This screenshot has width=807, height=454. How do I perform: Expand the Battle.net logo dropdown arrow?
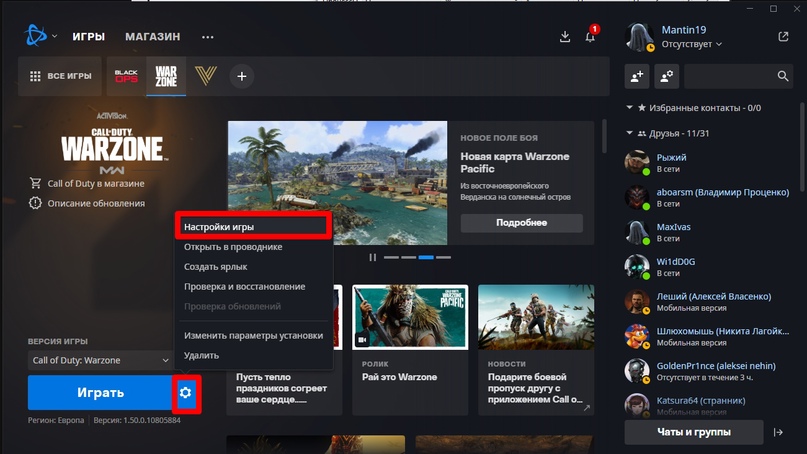55,36
